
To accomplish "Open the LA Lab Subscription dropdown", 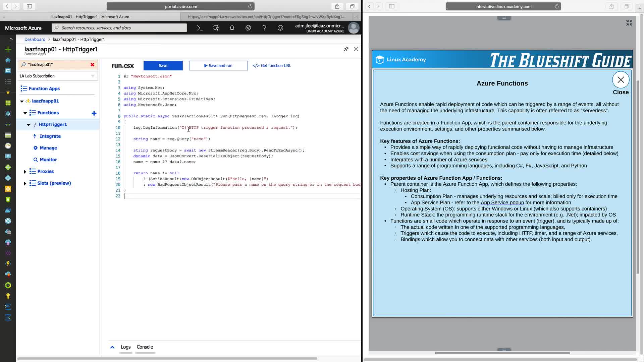I will pyautogui.click(x=57, y=76).
